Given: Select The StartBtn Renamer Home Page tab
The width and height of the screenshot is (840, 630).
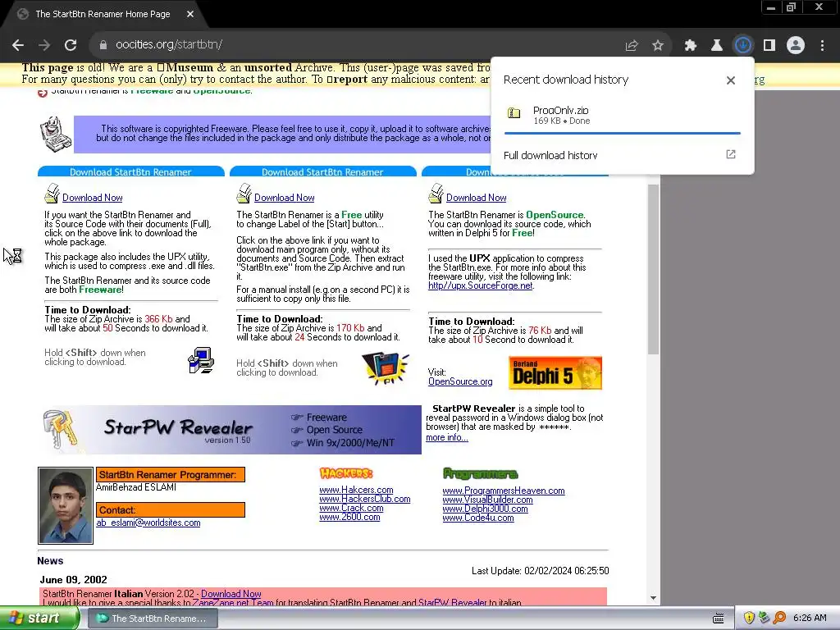Looking at the screenshot, I should pyautogui.click(x=103, y=14).
